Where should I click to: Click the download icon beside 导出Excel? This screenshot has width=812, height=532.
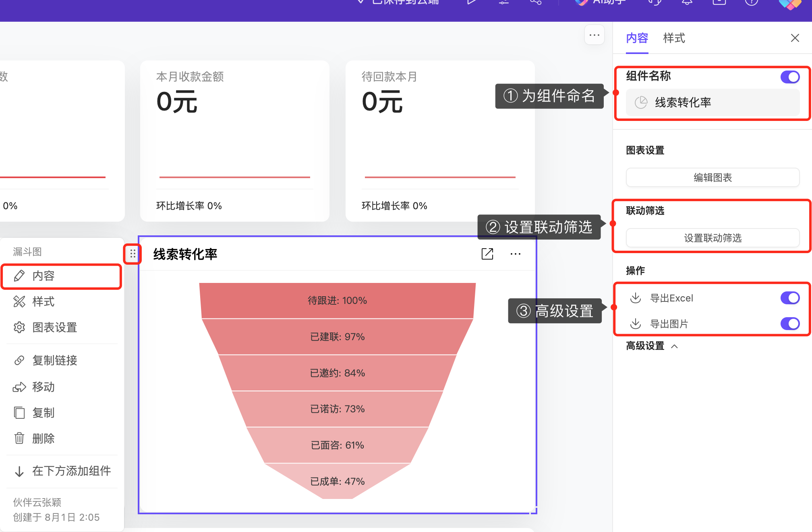[636, 298]
